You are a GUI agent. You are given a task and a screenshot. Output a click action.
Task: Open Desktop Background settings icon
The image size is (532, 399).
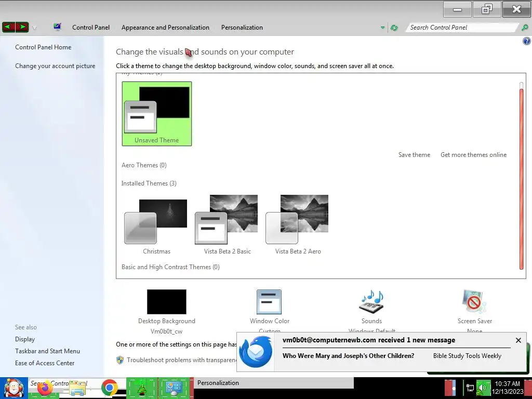pyautogui.click(x=167, y=302)
